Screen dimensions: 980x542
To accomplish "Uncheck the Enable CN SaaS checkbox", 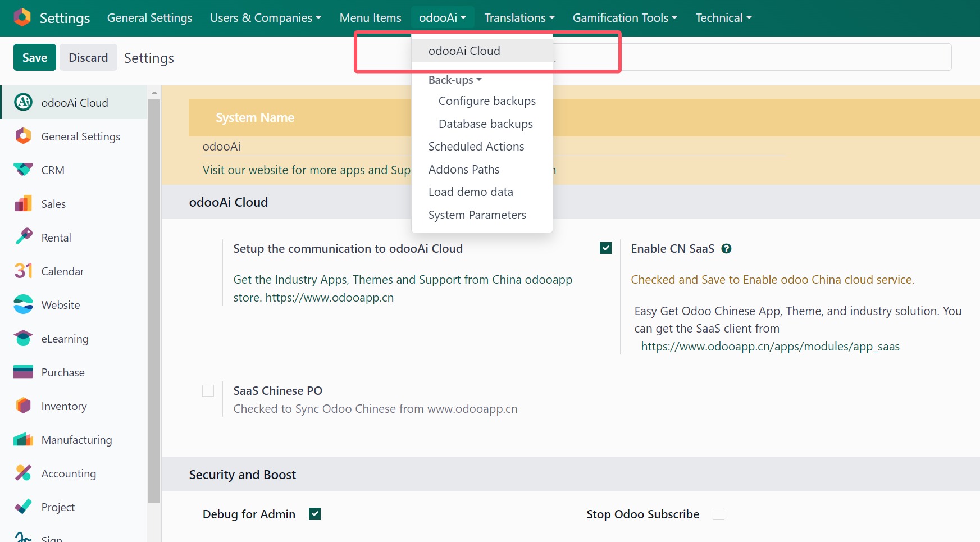I will pyautogui.click(x=605, y=248).
